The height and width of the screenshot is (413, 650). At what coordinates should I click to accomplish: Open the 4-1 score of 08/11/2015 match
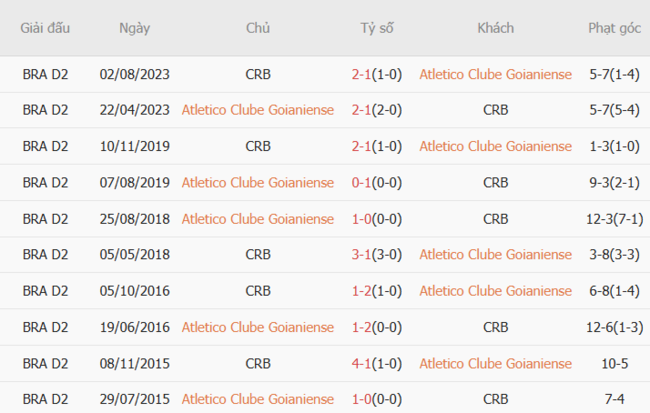(361, 362)
